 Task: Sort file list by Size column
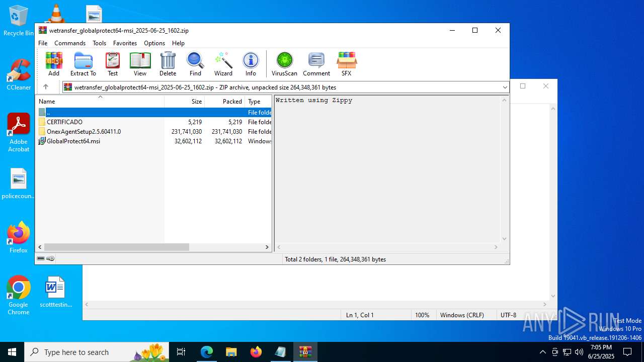[x=184, y=101]
